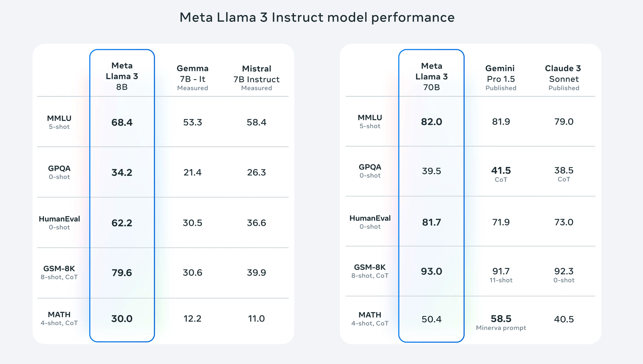643x364 pixels.
Task: Click the Meta Llama 3 8B column header
Action: (122, 76)
